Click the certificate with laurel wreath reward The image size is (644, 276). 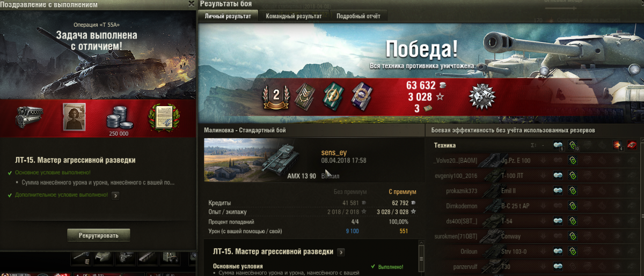[164, 117]
